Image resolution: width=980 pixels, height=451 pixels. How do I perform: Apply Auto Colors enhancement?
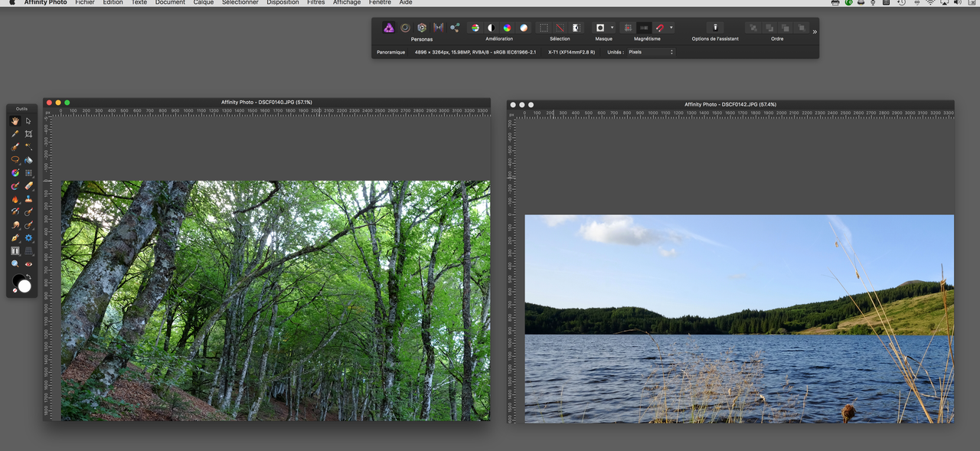[x=507, y=28]
